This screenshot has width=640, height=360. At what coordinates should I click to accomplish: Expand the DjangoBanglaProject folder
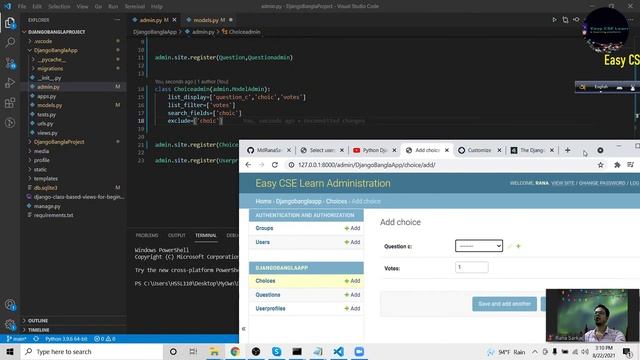[x=59, y=142]
